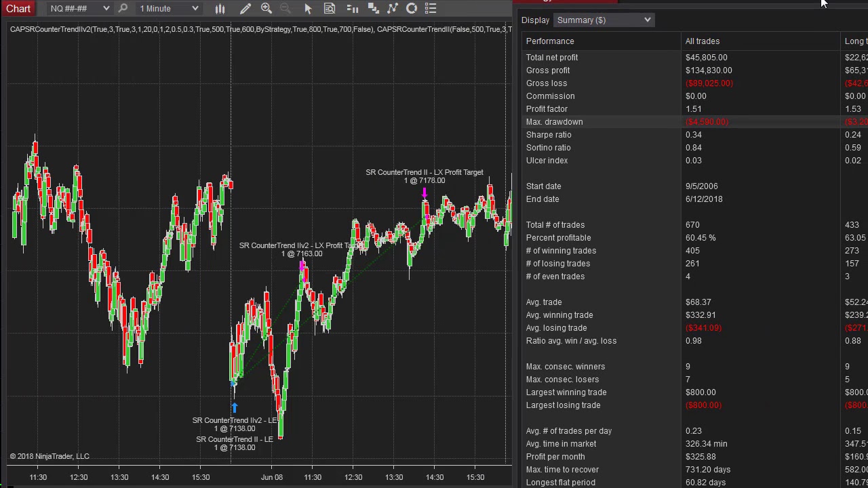
Task: Click the Max. consec. winners label
Action: [566, 367]
